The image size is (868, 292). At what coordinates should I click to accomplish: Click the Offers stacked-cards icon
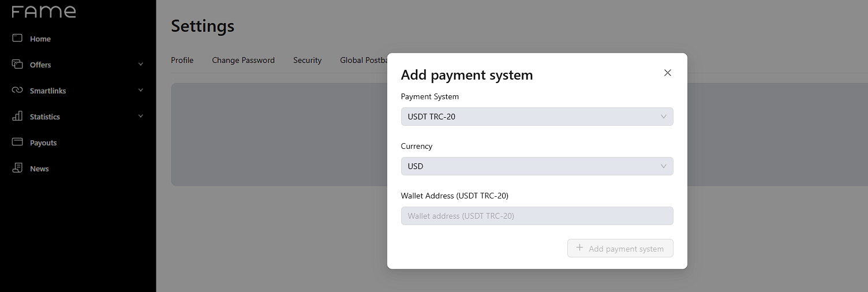click(17, 64)
